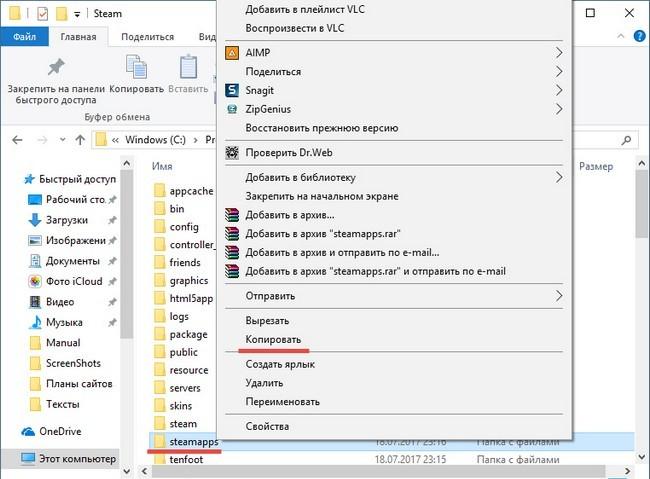Click the Back navigation arrow
This screenshot has height=479, width=650.
tap(17, 140)
